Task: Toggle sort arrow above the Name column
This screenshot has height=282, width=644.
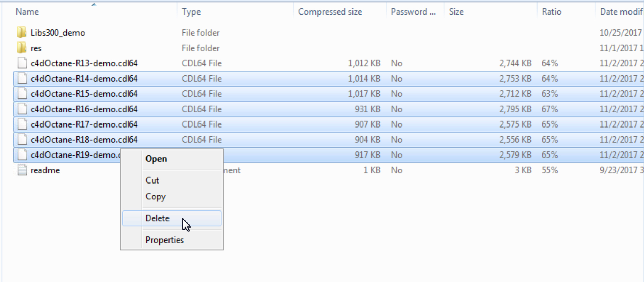Action: pos(94,5)
